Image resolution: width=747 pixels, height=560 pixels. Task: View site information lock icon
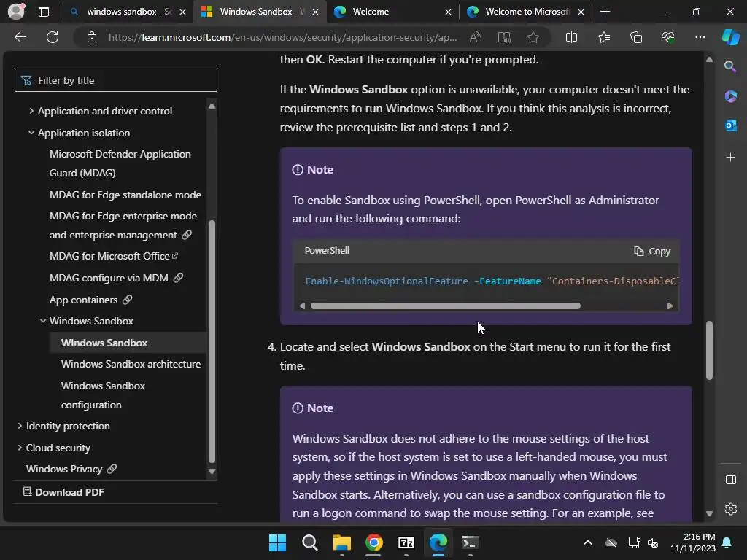click(x=92, y=37)
